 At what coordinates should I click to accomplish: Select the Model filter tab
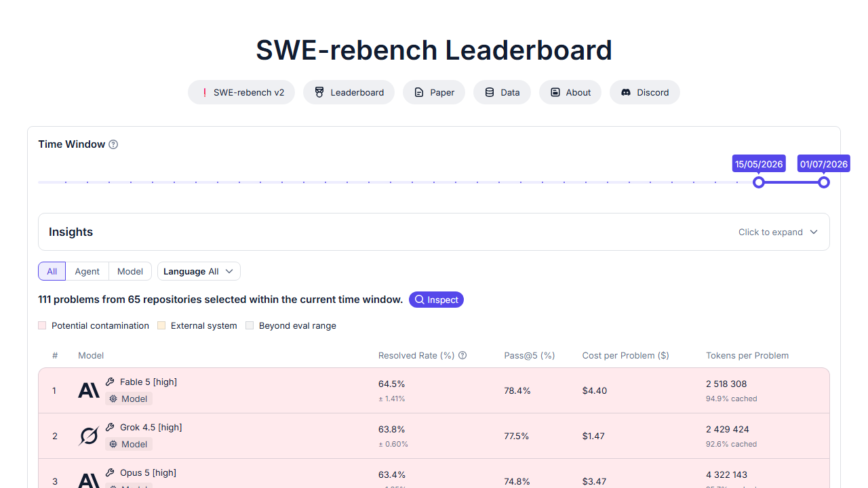(130, 271)
